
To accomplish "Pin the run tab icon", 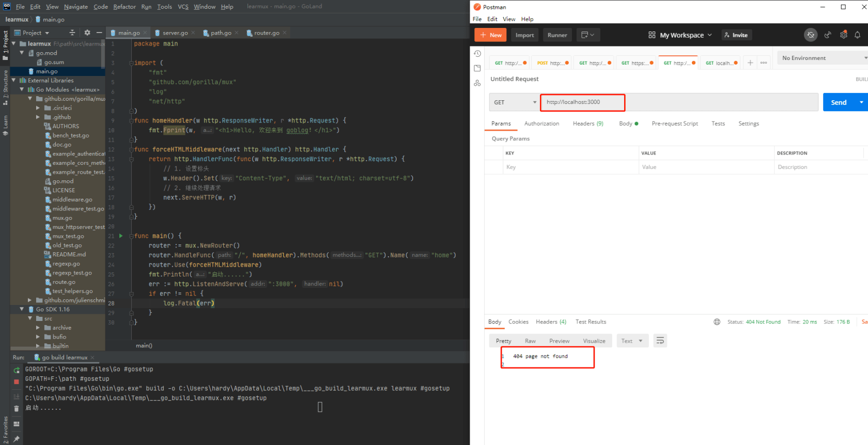I will (17, 439).
